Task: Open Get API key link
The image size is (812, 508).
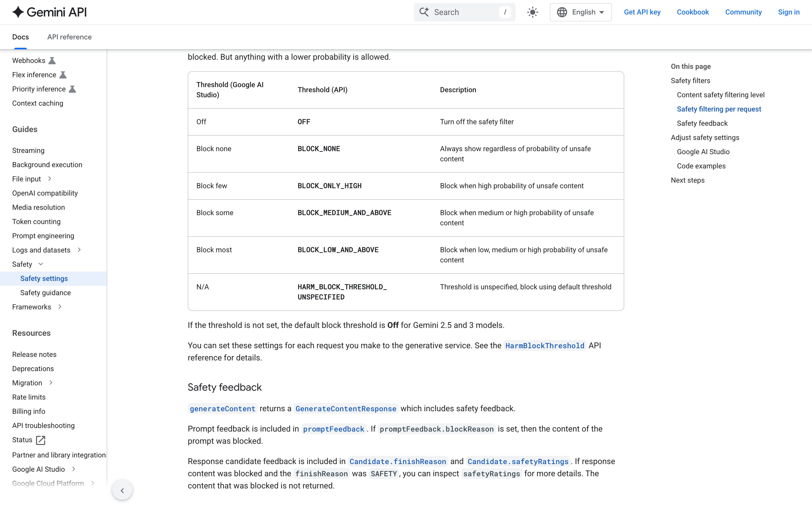Action: click(642, 12)
